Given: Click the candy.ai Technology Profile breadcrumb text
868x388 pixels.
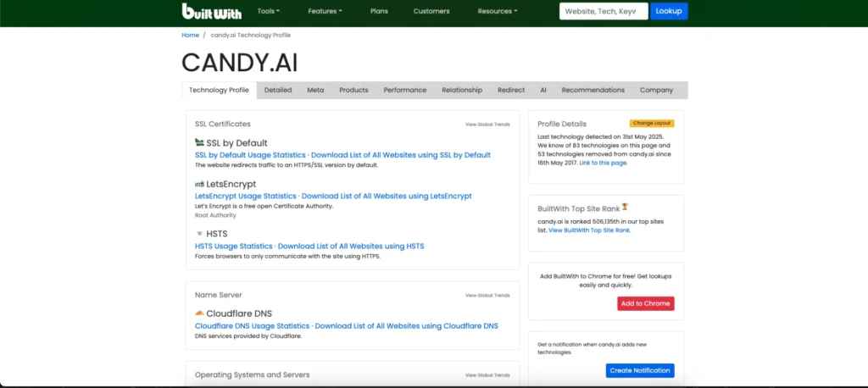Looking at the screenshot, I should (x=251, y=35).
